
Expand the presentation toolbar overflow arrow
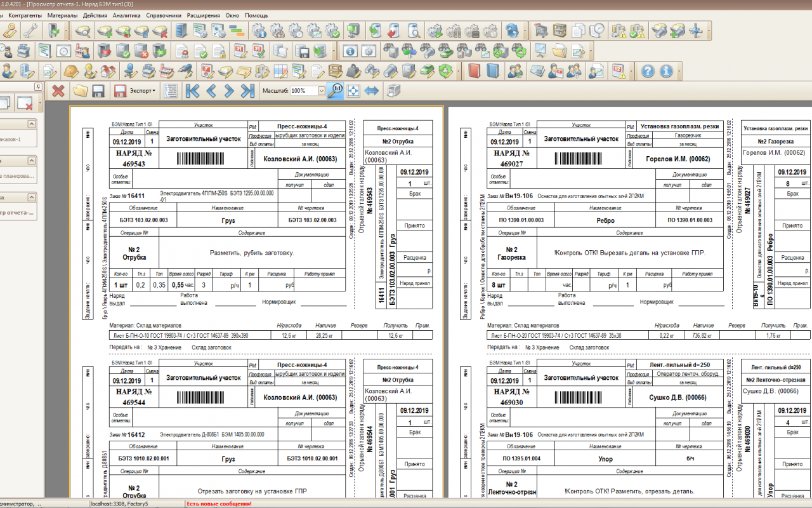tap(591, 50)
